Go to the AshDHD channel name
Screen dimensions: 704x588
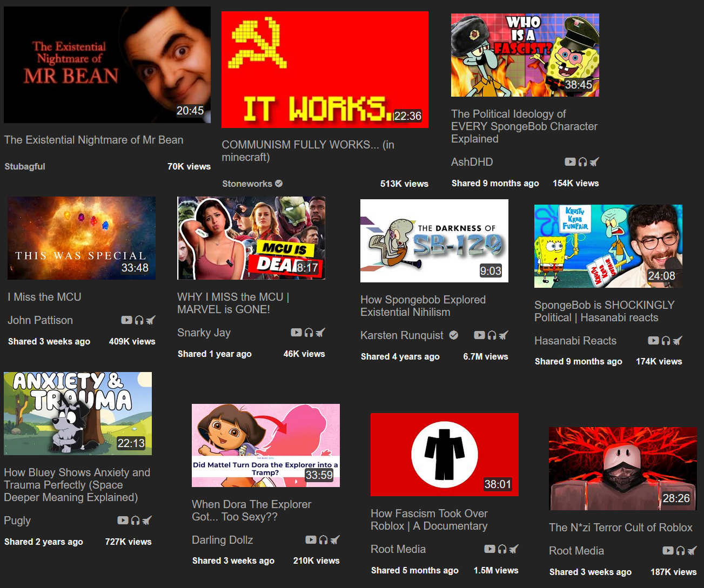coord(472,162)
